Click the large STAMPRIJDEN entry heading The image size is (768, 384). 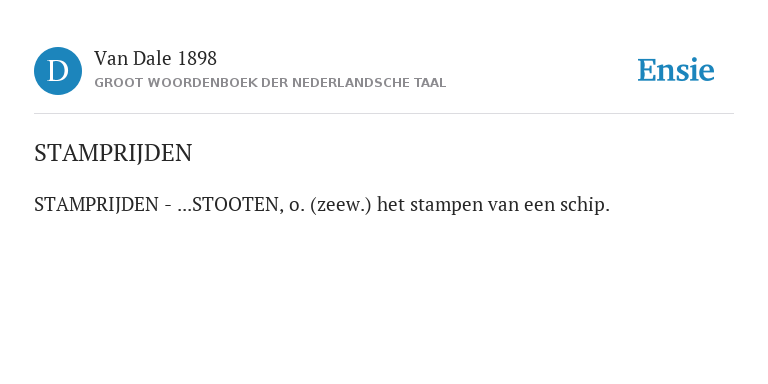click(113, 153)
